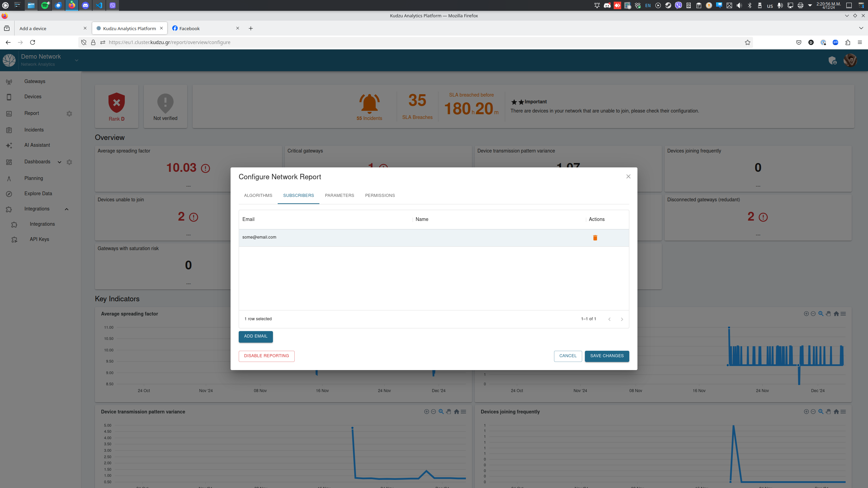This screenshot has height=488, width=868.
Task: Click the security shield icon in the header
Action: click(832, 60)
